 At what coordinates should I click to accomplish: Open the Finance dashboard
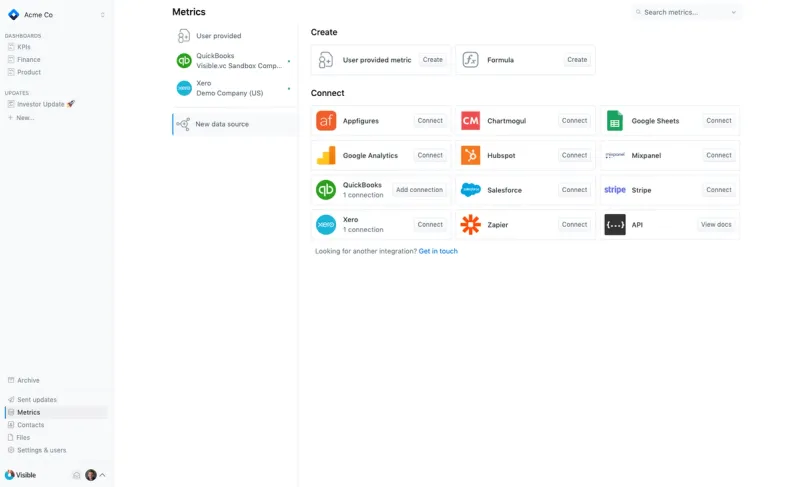click(x=29, y=60)
